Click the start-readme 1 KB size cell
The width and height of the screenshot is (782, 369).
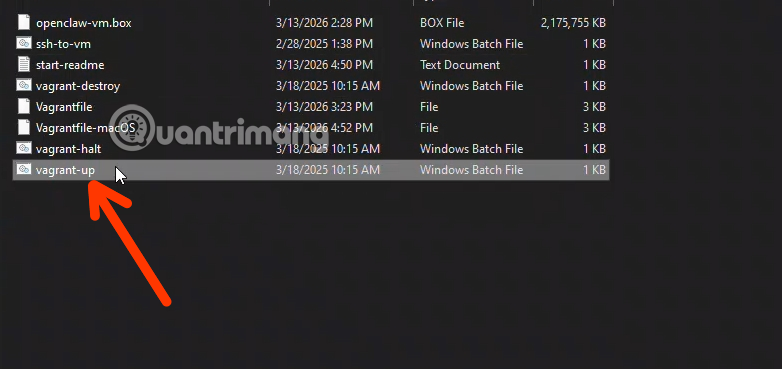click(x=594, y=65)
